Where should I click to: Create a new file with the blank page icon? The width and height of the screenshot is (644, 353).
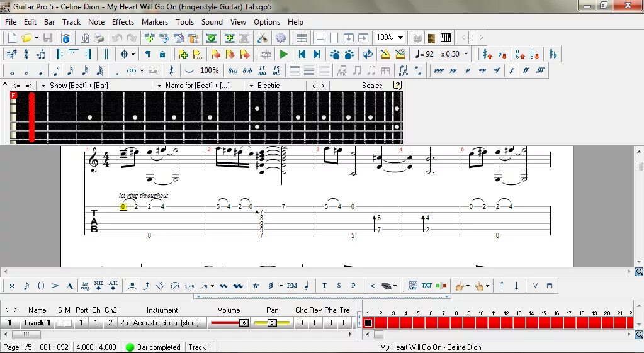point(13,38)
